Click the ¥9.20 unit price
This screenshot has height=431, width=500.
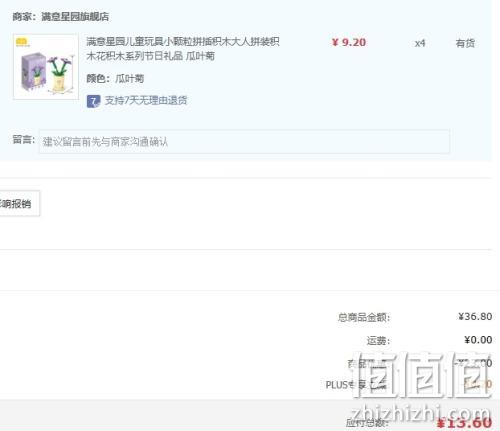point(349,42)
